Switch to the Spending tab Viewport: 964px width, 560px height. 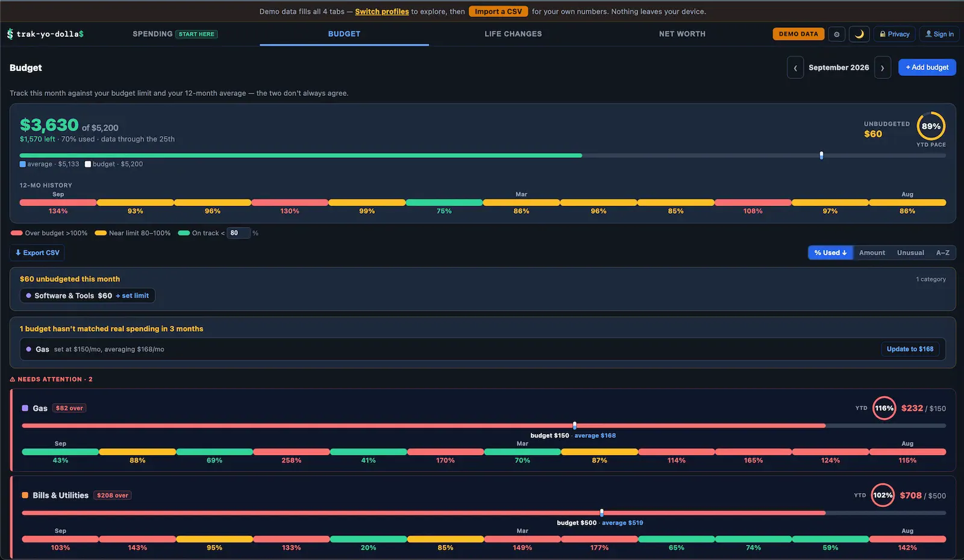(x=175, y=34)
